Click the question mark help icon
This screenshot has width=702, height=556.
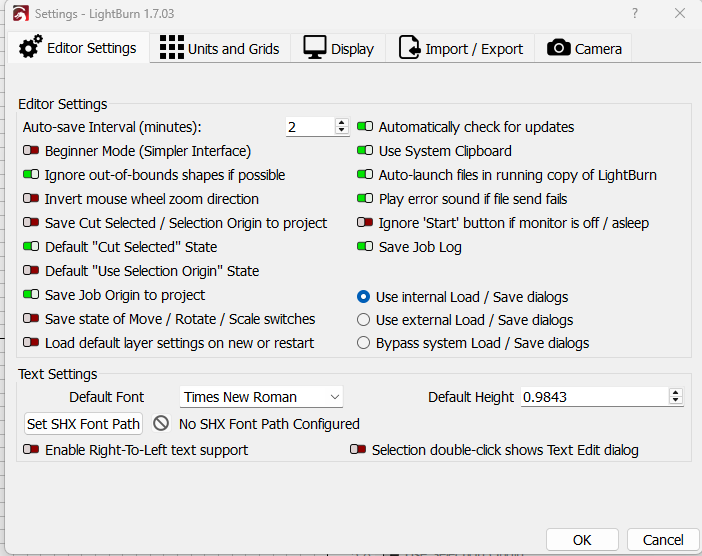(x=635, y=13)
